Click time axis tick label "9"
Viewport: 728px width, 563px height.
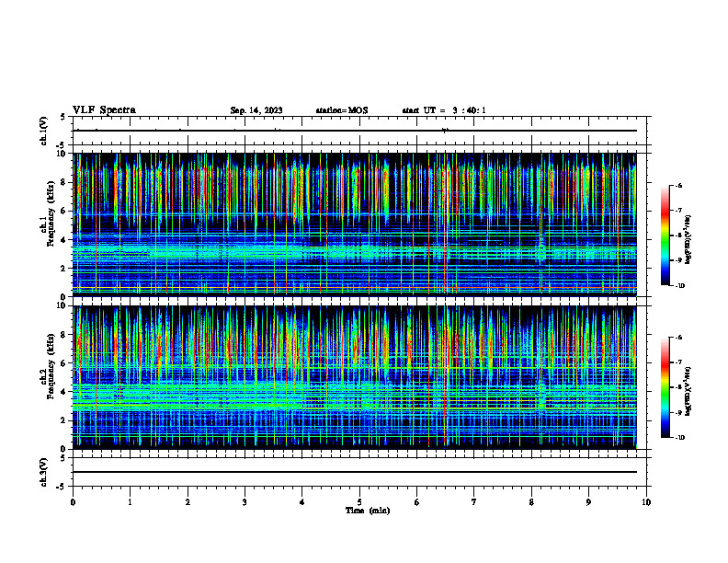click(x=588, y=502)
